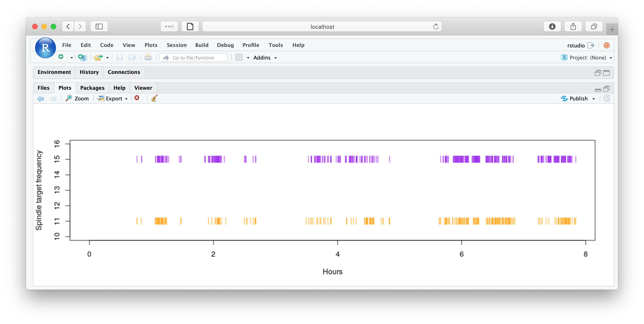Open the Session menu
This screenshot has height=324, width=644.
coord(176,45)
